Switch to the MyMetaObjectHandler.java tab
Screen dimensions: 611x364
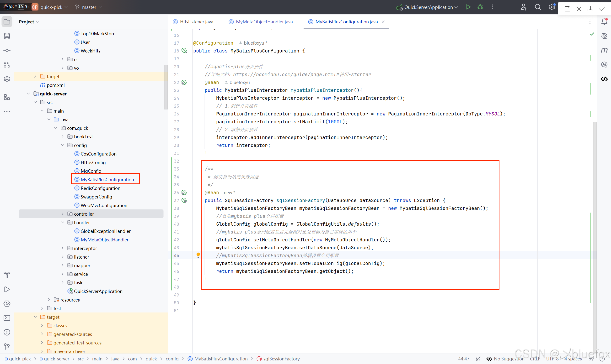point(264,22)
